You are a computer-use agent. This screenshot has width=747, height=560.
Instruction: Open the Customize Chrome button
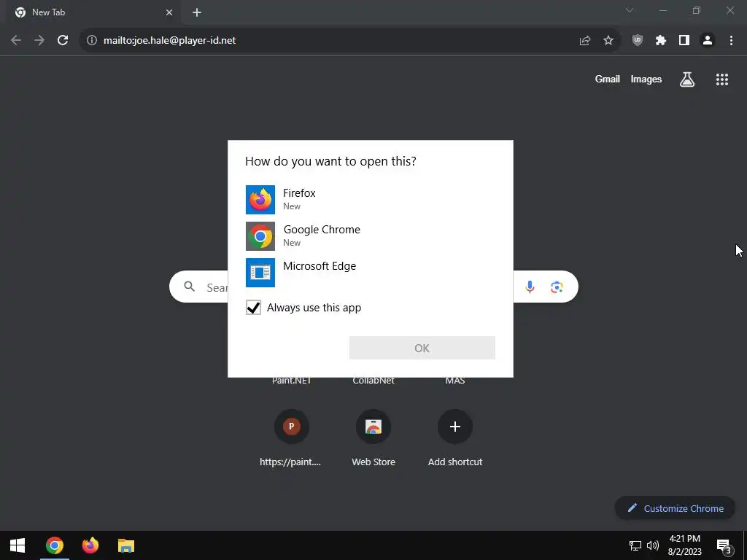675,508
